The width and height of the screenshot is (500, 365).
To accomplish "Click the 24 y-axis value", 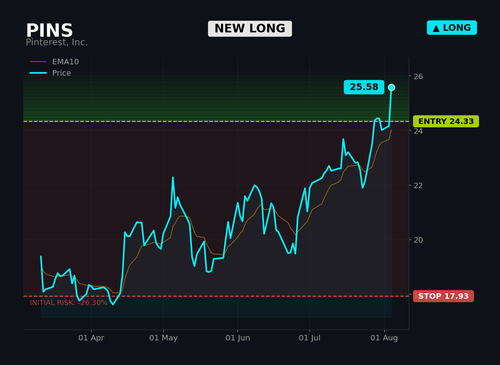I will click(418, 131).
